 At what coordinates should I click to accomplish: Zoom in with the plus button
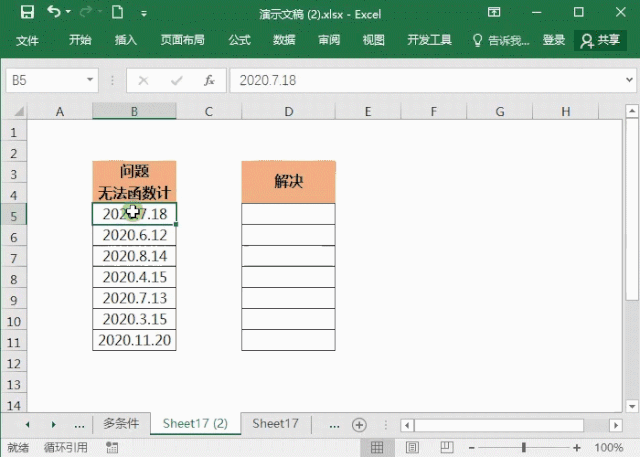577,448
